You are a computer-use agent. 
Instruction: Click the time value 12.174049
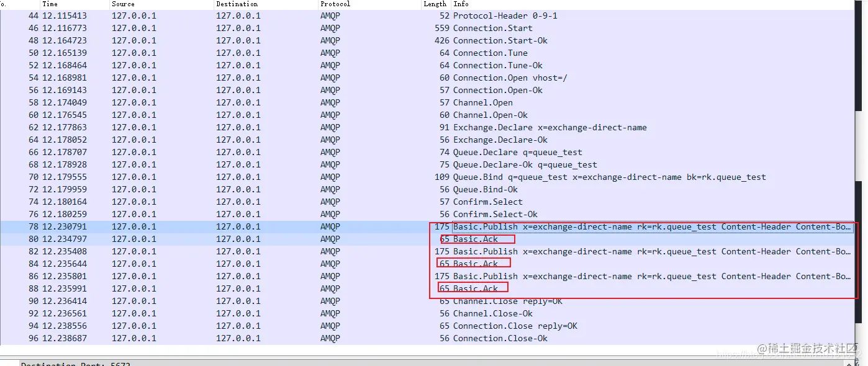tap(65, 102)
